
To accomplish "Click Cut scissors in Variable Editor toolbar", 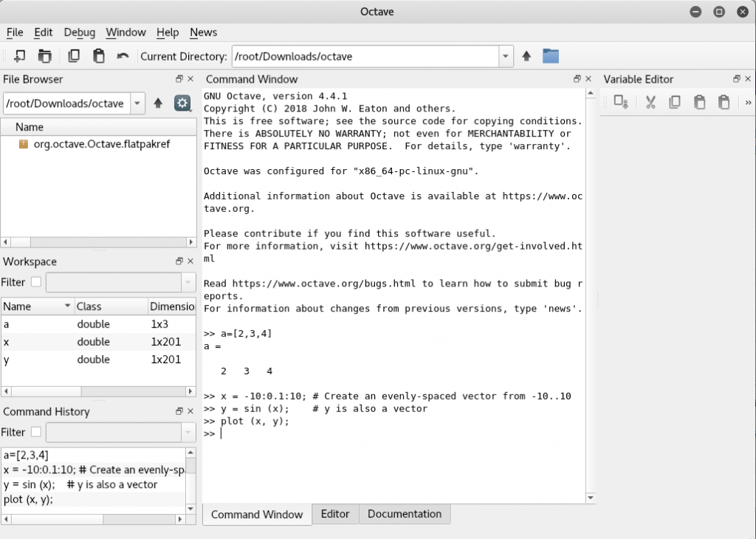I will coord(650,102).
